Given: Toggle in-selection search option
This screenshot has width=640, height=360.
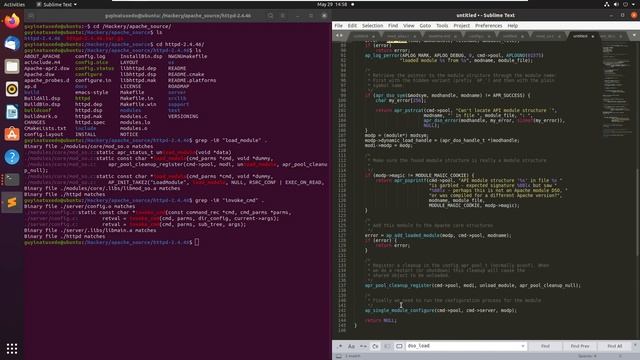Looking at the screenshot, I should [387, 346].
